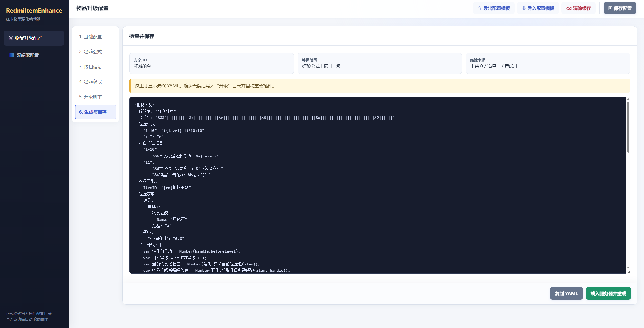
Task: Select step 6. 生成与保存
Action: (95, 112)
